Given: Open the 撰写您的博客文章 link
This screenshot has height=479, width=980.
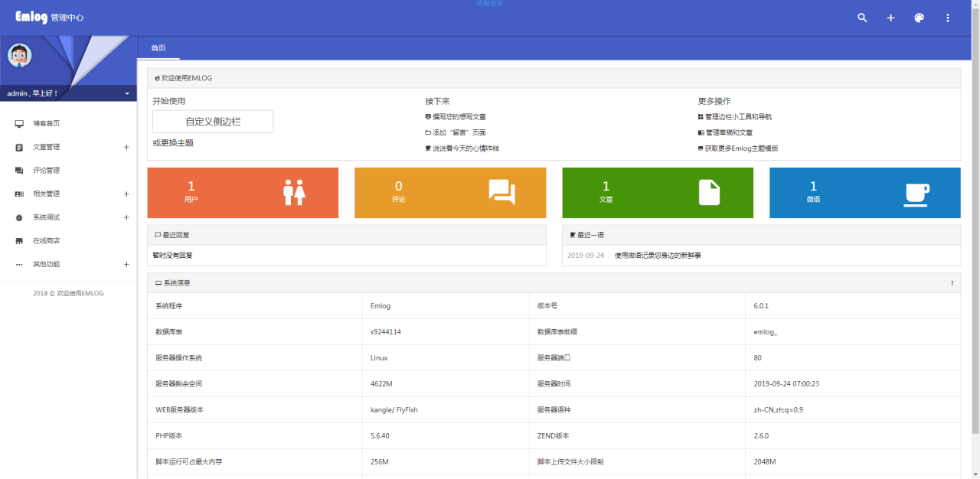Looking at the screenshot, I should [459, 117].
